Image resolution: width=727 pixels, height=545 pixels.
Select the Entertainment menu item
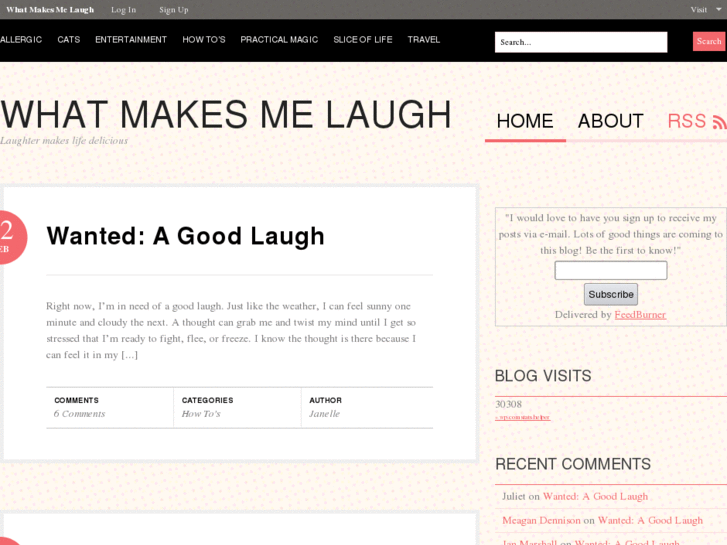click(131, 40)
